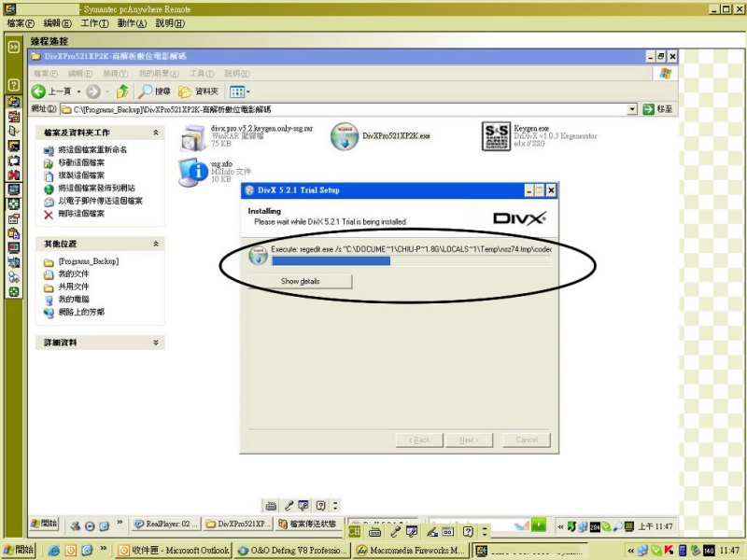Screen dimensions: 747x560
Task: Open the 我的最愛(A) menu in Explorer
Action: coord(159,74)
